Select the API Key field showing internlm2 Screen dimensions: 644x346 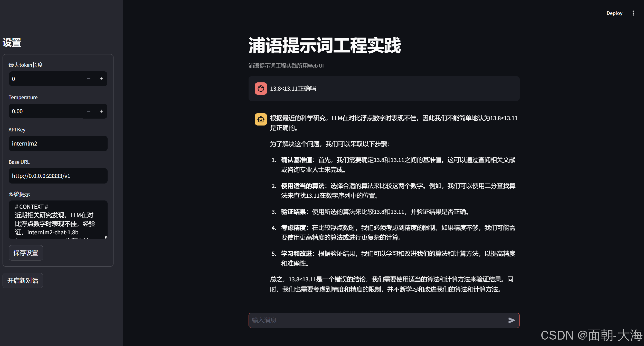point(58,143)
